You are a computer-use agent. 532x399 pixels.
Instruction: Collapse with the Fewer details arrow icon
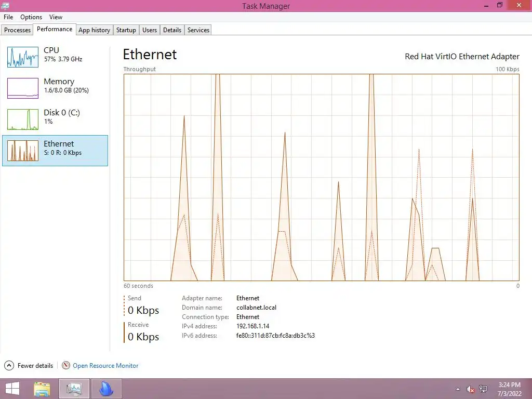pyautogui.click(x=9, y=365)
